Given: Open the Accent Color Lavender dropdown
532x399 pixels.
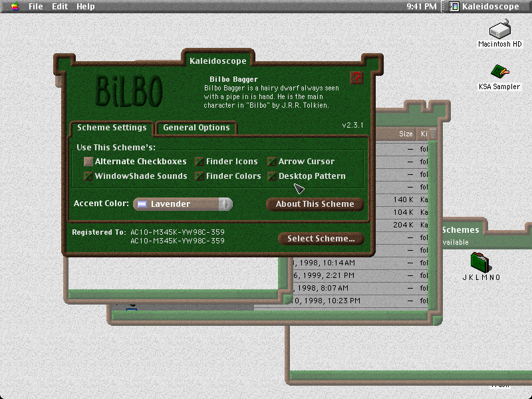Looking at the screenshot, I should point(183,204).
